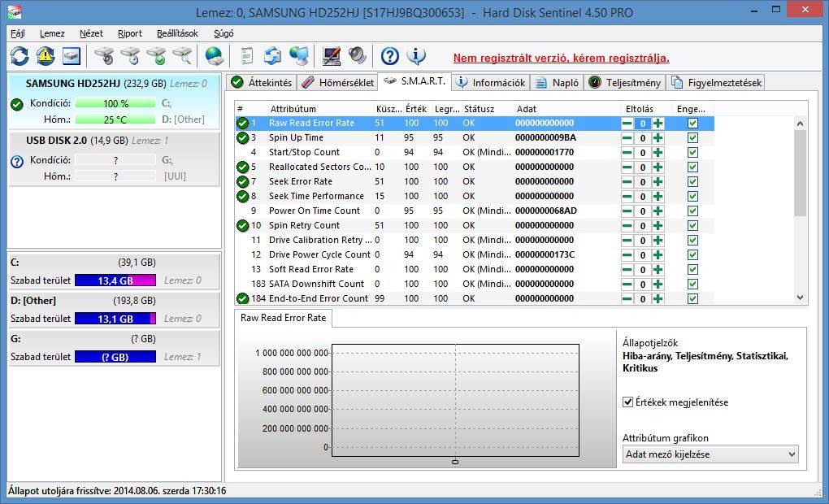Click the attribute list scroll up arrow
Screen dimensions: 829x504
800,124
